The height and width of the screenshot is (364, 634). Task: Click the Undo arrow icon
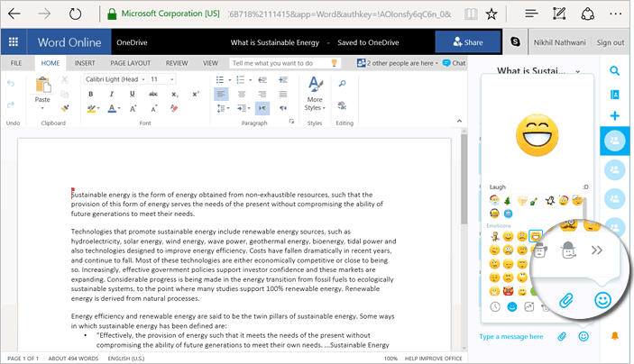point(11,84)
